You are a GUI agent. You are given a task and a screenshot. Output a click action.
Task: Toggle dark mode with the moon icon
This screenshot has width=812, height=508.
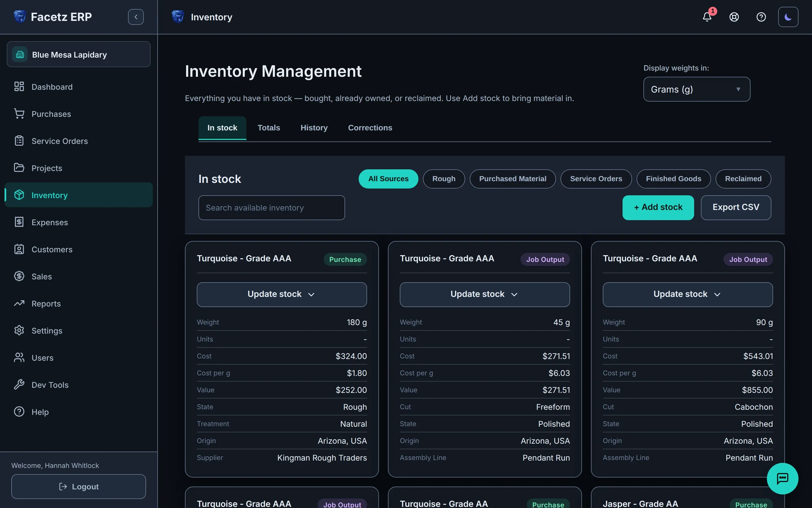click(x=788, y=17)
